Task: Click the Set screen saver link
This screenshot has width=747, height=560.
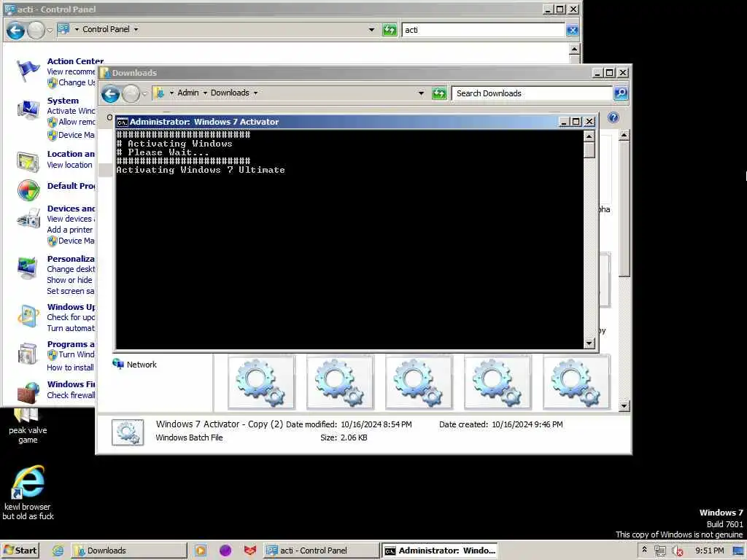Action: [71, 291]
